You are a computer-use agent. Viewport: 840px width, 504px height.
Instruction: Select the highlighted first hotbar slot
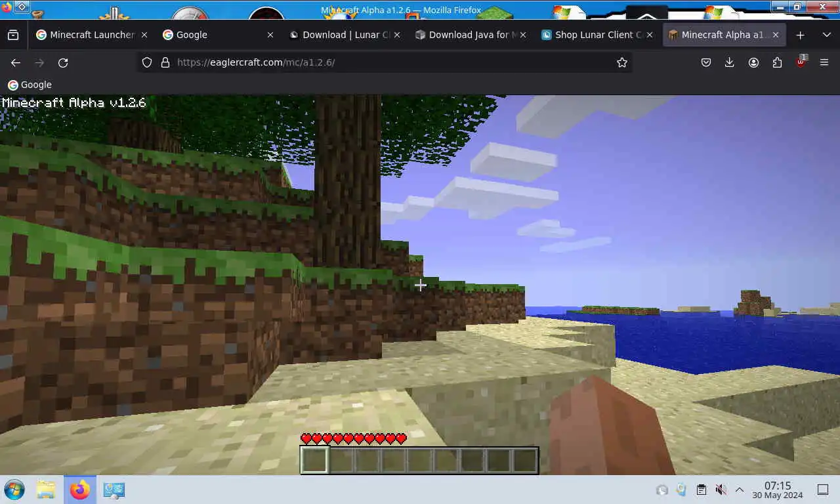point(314,460)
